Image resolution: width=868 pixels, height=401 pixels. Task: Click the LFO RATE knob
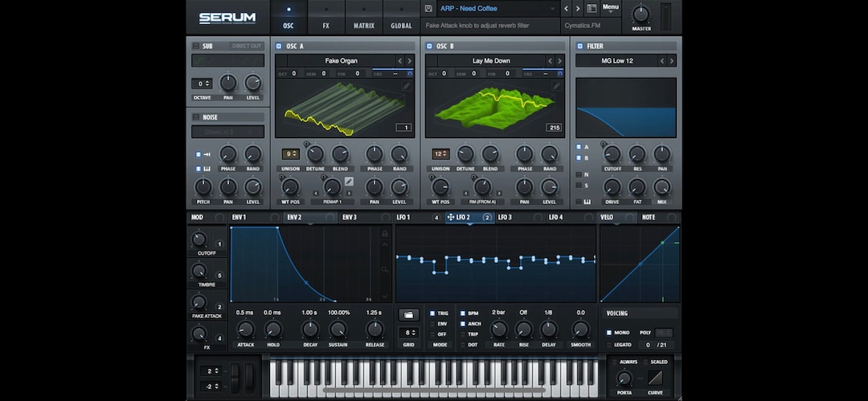point(499,329)
